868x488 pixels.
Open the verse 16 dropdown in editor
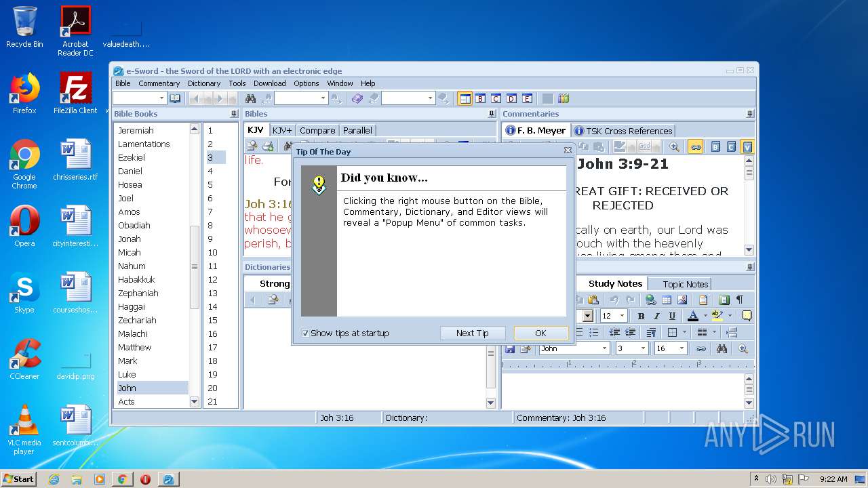pyautogui.click(x=682, y=348)
